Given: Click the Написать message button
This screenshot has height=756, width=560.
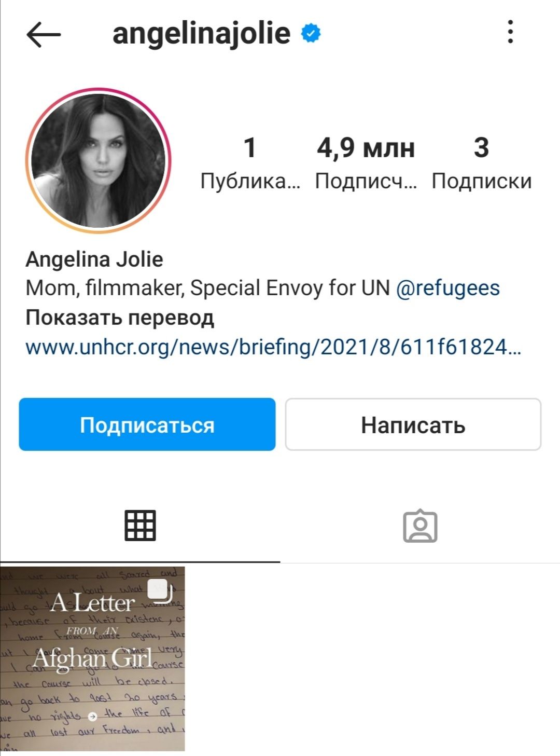Looking at the screenshot, I should click(x=413, y=424).
